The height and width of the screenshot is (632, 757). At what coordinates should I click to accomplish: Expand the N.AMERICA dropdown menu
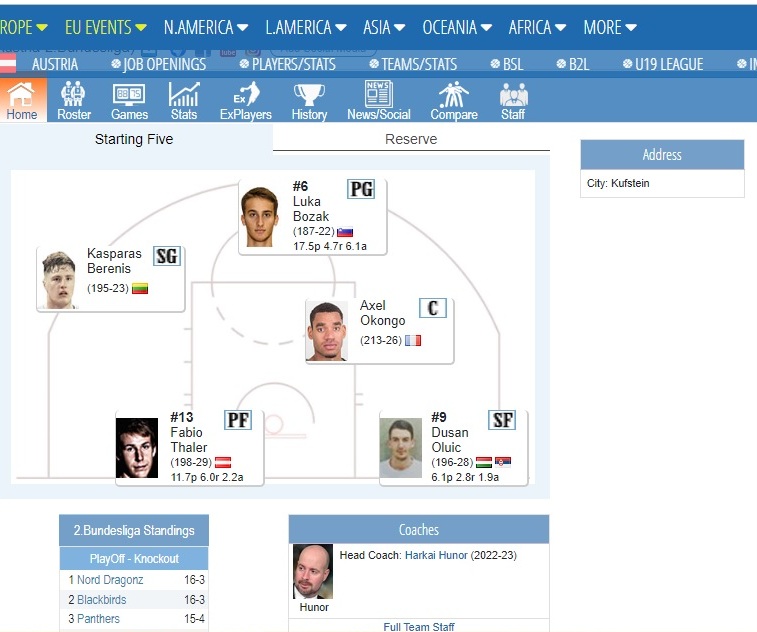click(205, 27)
